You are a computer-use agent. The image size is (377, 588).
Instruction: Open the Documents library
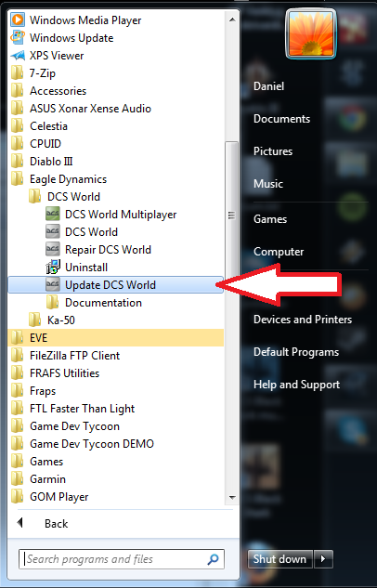coord(281,119)
